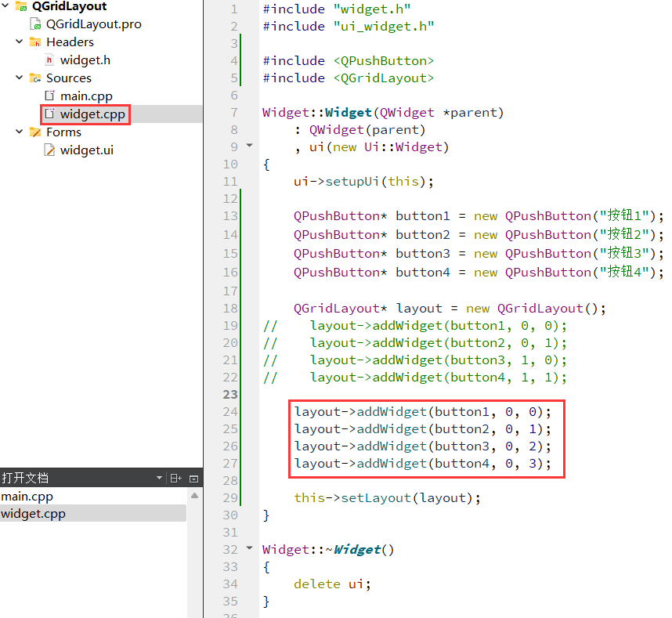Click the ui->setupUi(this); statement
Image resolution: width=672 pixels, height=618 pixels.
364,181
